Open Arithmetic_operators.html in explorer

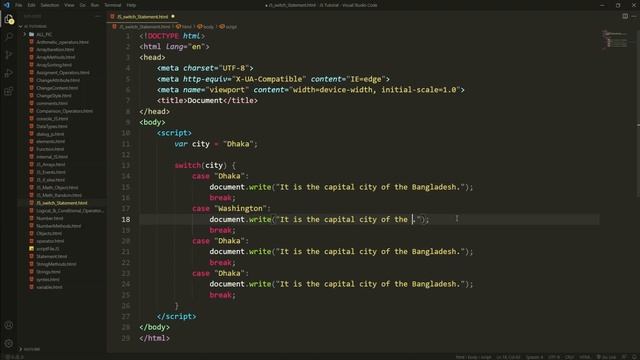tap(62, 42)
